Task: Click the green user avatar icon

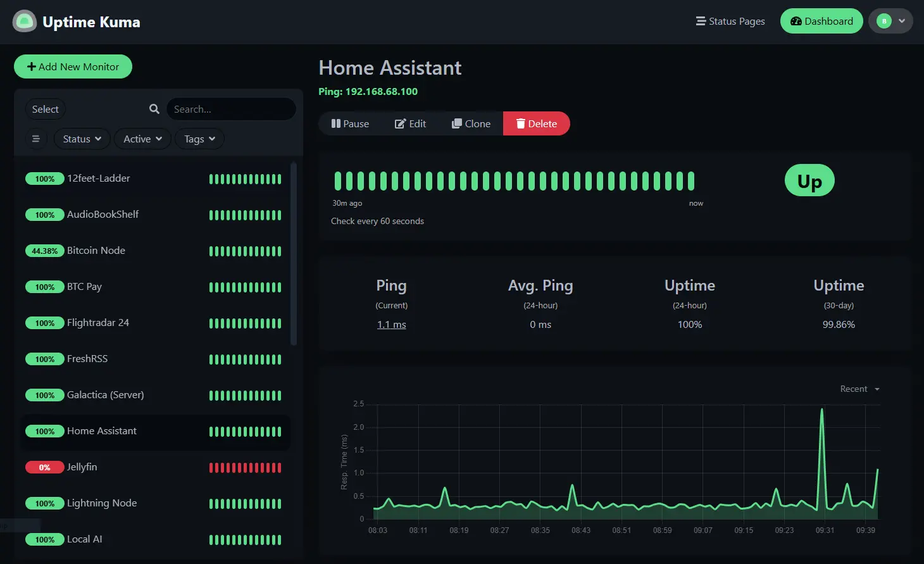Action: coord(884,21)
